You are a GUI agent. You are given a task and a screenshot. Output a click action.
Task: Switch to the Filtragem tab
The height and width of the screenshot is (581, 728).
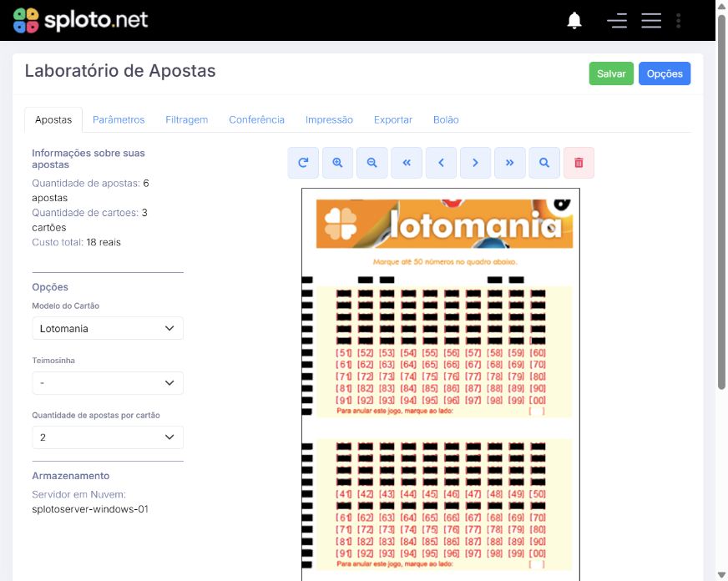[x=187, y=119]
